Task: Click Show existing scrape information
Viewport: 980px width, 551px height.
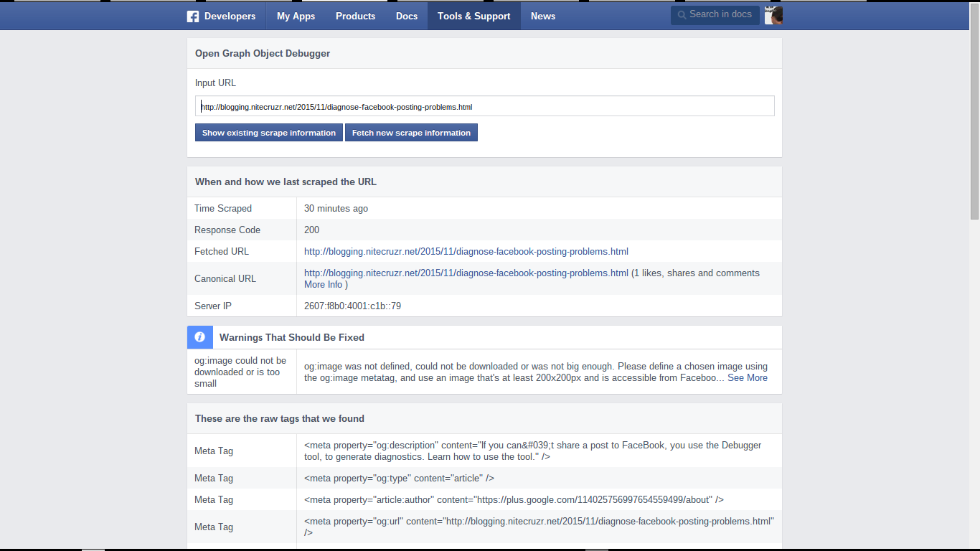Action: pos(268,132)
